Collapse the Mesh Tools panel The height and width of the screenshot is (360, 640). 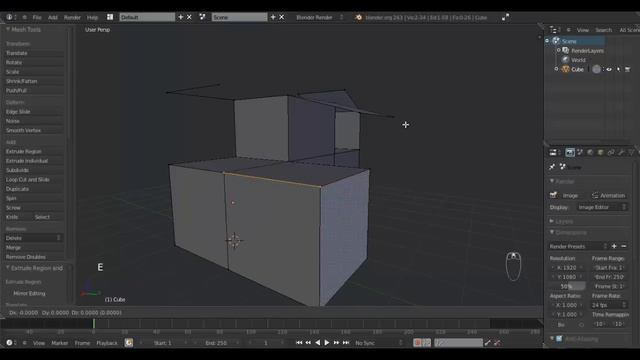[8, 29]
